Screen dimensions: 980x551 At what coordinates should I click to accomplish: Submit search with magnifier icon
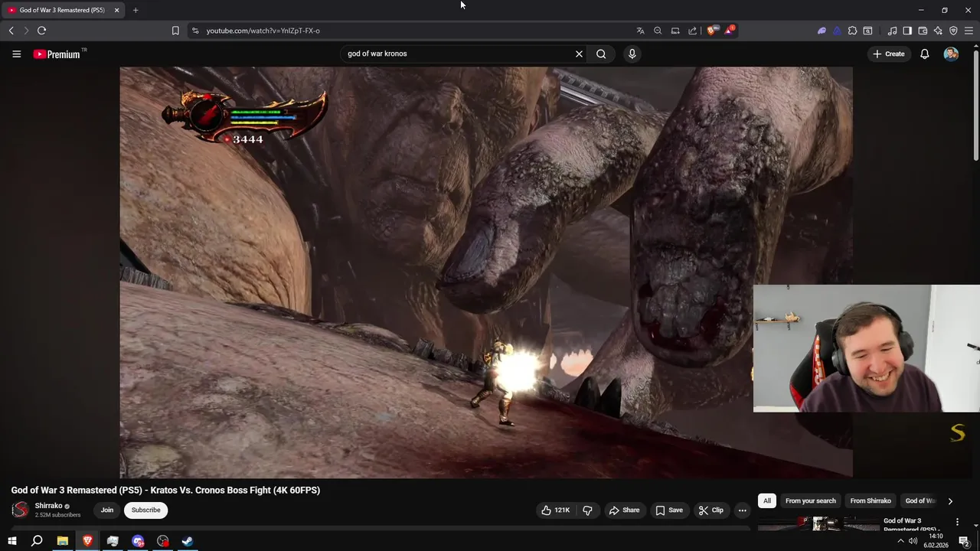click(x=601, y=54)
